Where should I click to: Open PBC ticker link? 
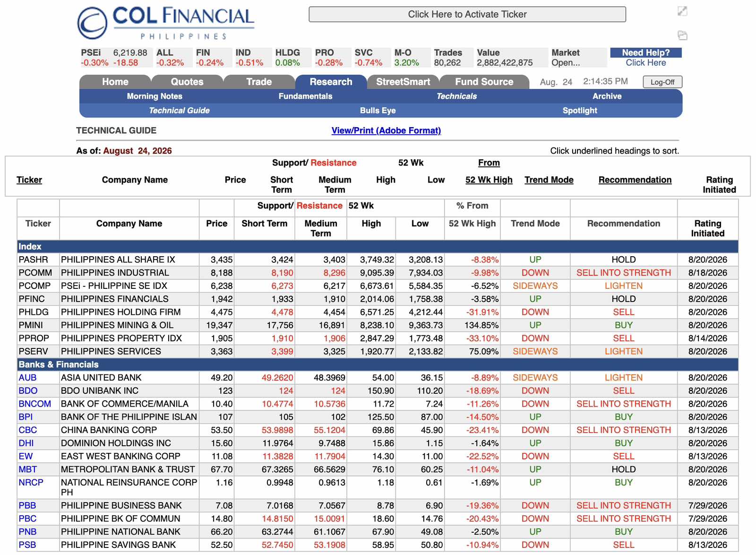pyautogui.click(x=27, y=519)
